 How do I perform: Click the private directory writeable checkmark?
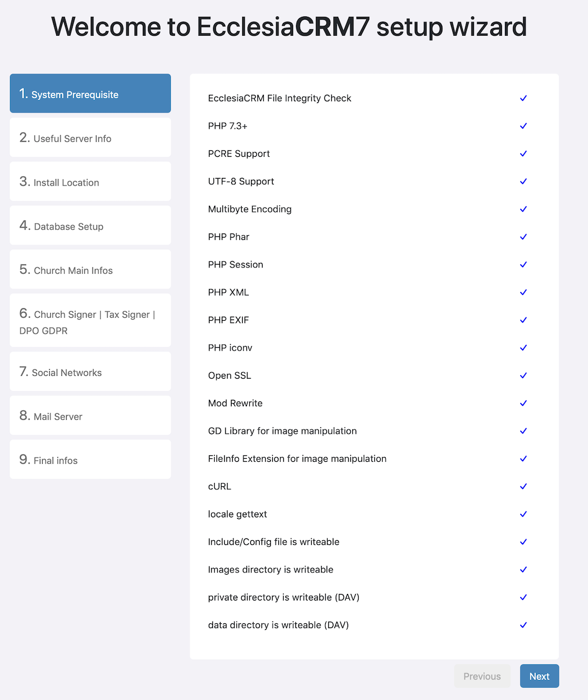[523, 598]
